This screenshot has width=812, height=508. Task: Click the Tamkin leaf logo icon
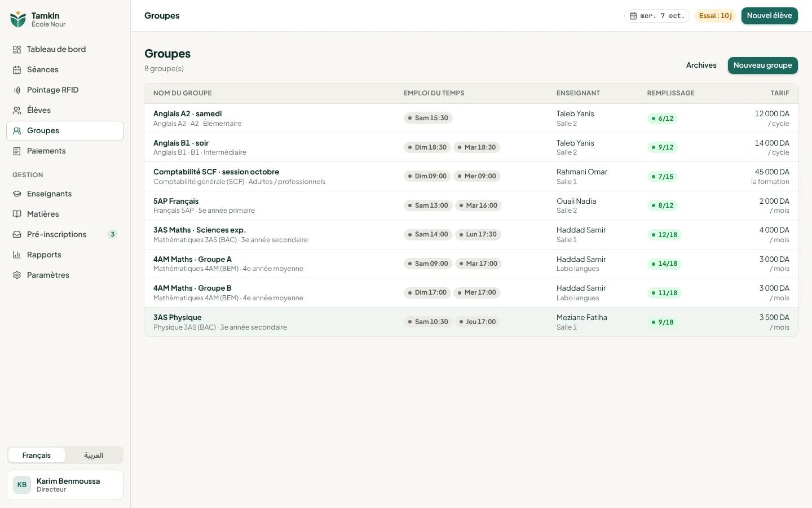click(18, 19)
